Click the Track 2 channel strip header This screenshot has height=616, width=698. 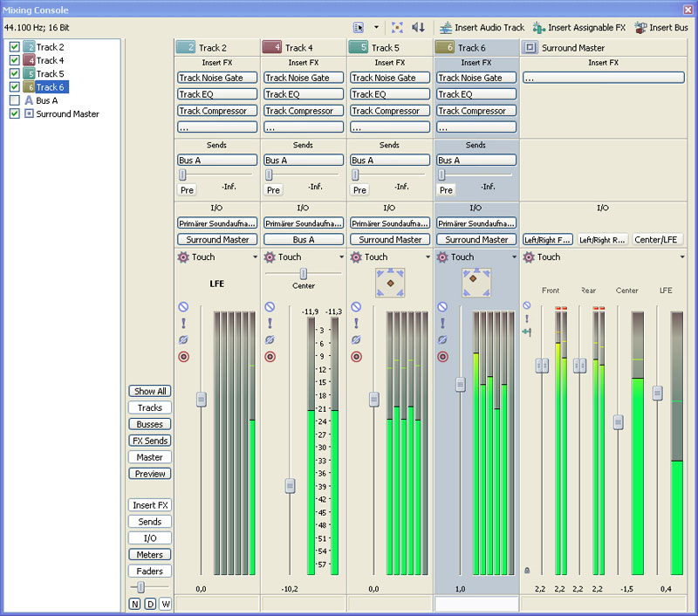[x=216, y=48]
